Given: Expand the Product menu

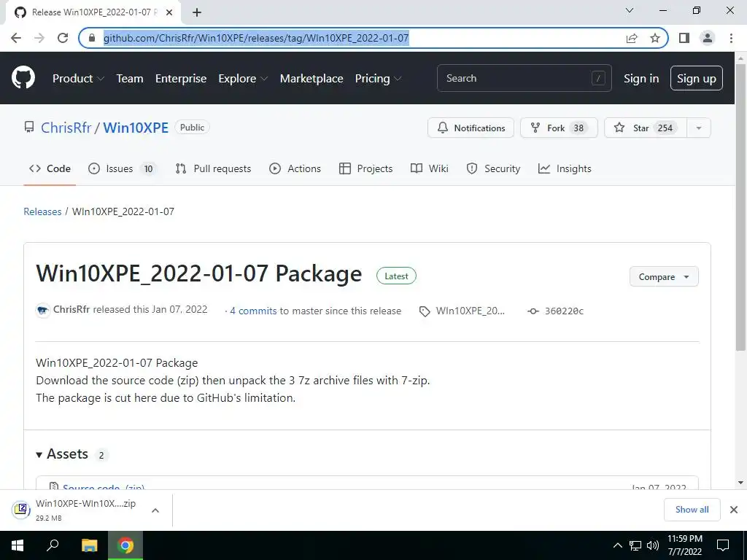Looking at the screenshot, I should coord(78,78).
